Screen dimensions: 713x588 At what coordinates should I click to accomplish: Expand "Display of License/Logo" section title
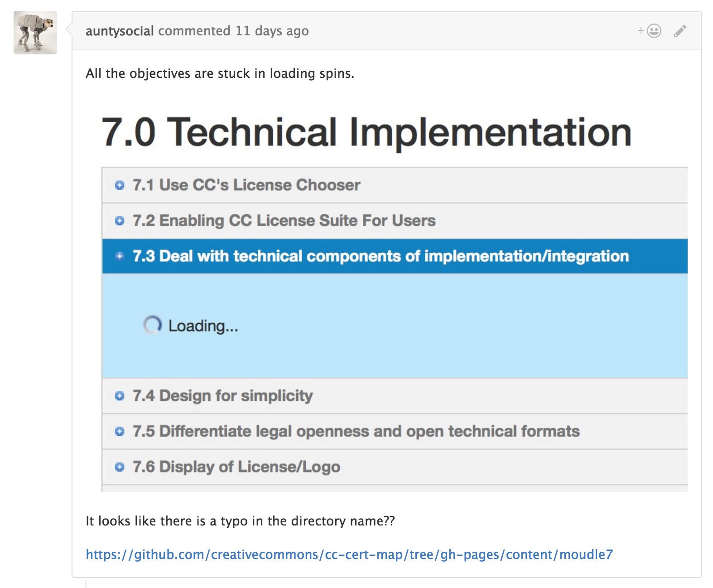click(236, 467)
